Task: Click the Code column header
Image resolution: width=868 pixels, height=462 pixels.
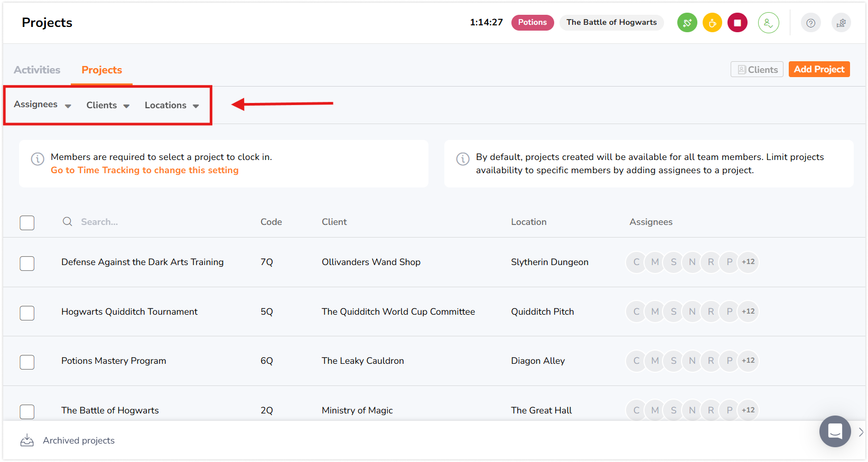Action: tap(271, 222)
